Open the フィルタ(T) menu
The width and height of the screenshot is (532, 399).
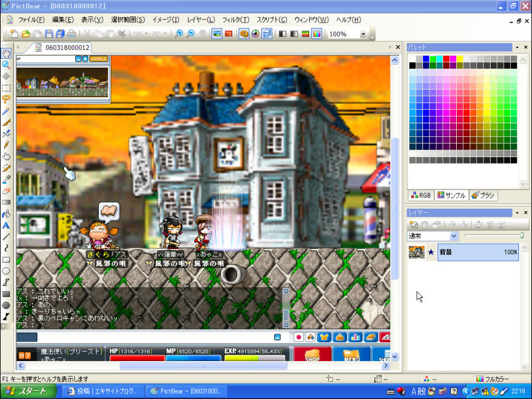tap(235, 20)
